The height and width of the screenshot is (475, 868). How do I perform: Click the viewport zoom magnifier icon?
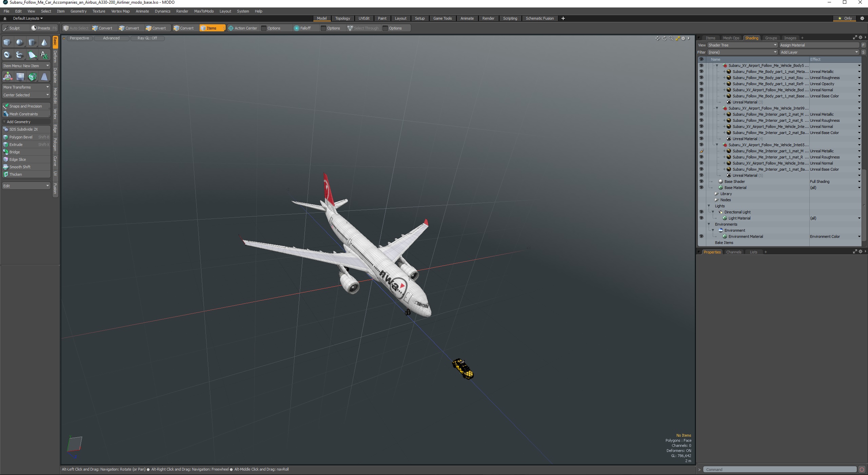671,38
